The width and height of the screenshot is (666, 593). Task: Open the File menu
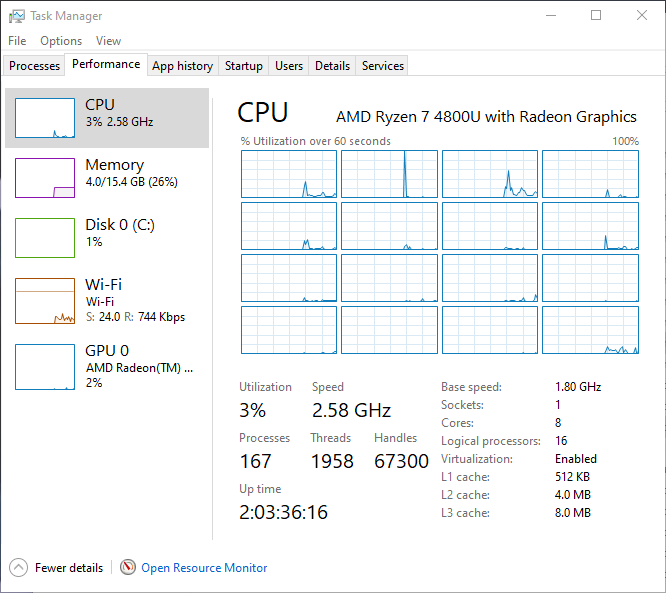click(x=17, y=41)
